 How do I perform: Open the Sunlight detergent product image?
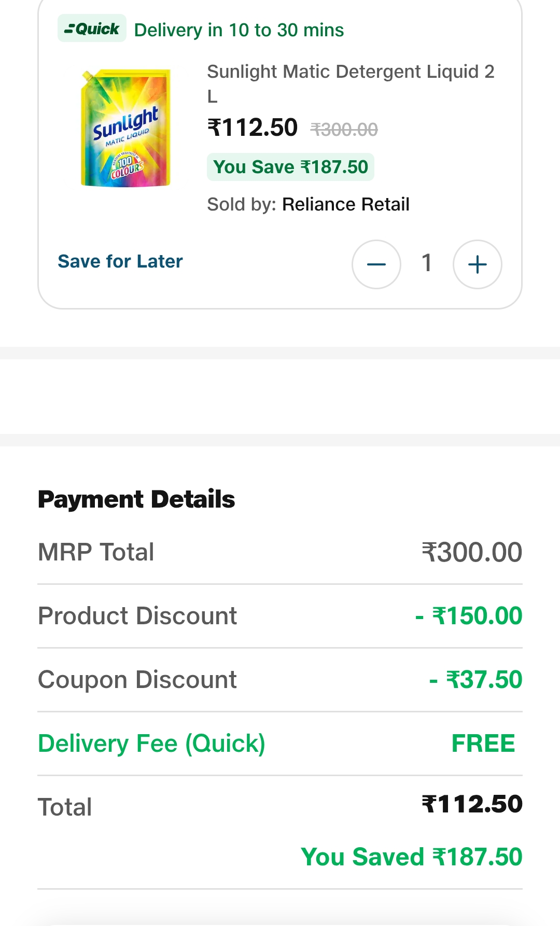coord(125,128)
